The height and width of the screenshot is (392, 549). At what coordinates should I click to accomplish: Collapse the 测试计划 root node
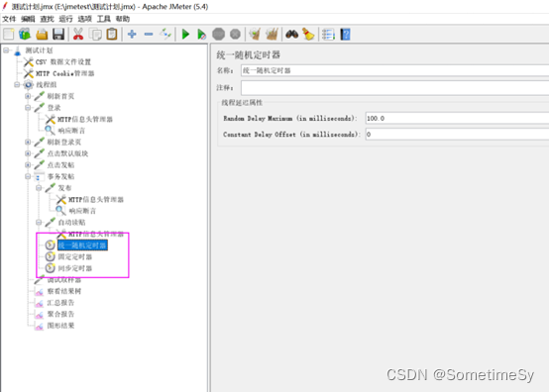coord(6,50)
